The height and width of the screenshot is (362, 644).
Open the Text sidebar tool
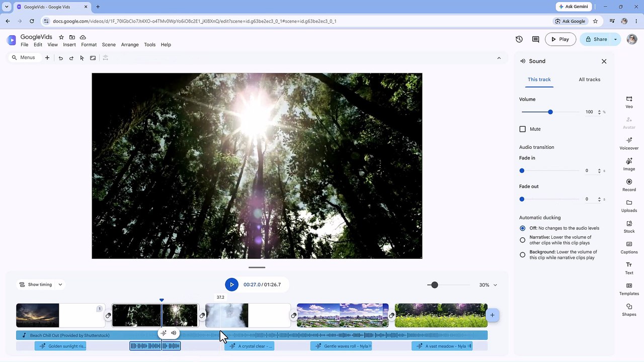tap(629, 268)
